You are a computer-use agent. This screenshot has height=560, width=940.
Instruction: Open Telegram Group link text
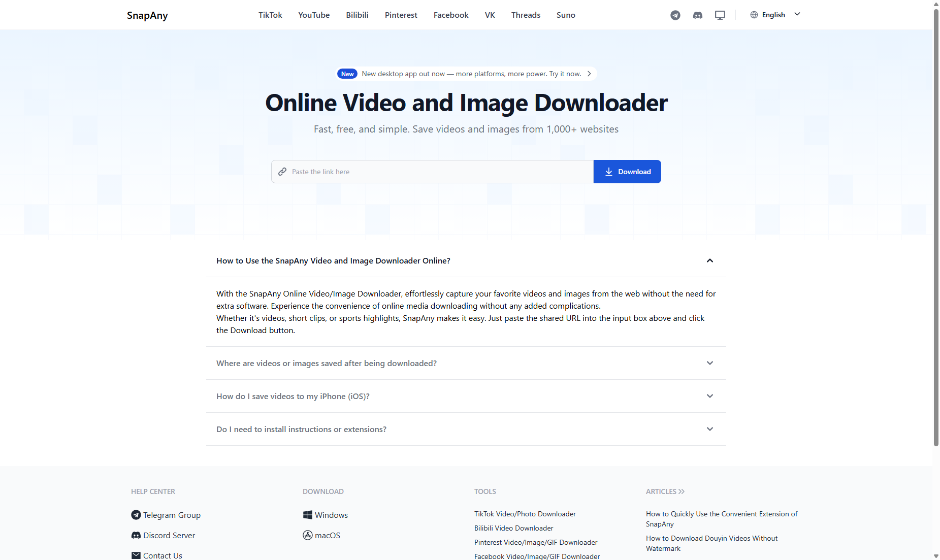(x=172, y=515)
